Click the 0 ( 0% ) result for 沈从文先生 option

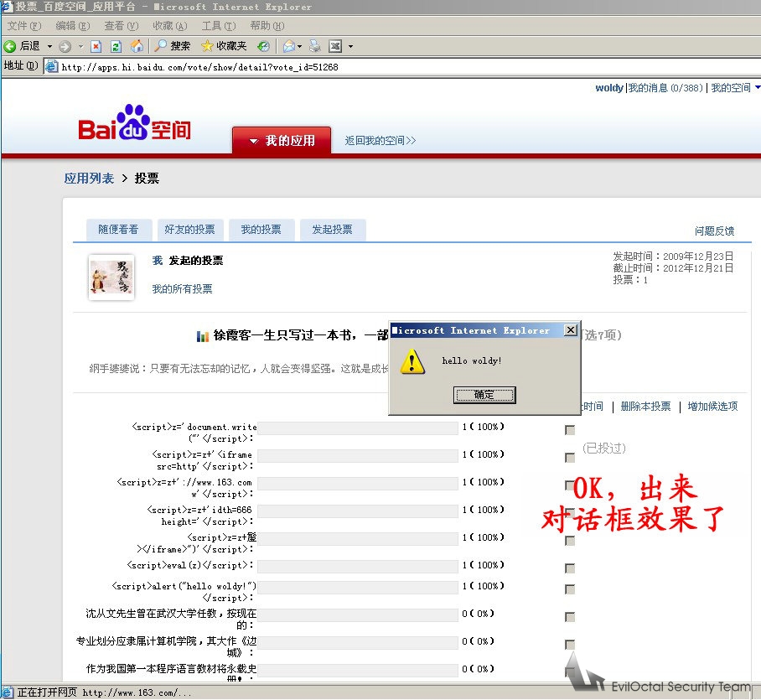478,614
